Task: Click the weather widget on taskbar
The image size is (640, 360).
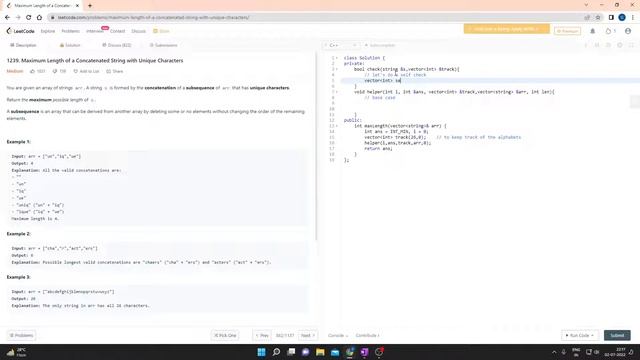Action: pos(16,352)
